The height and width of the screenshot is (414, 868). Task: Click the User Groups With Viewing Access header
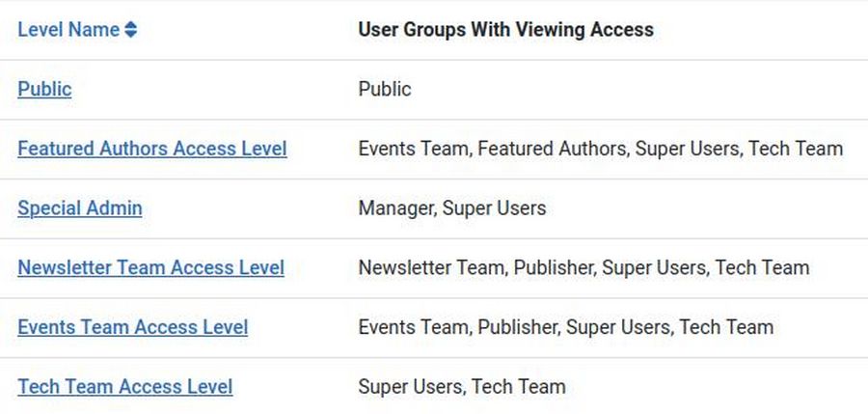(505, 30)
